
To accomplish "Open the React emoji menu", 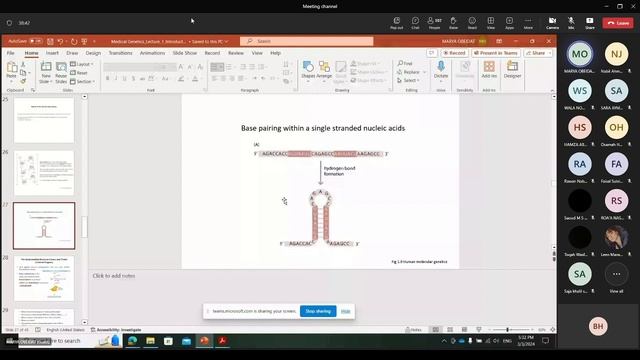I will (472, 23).
